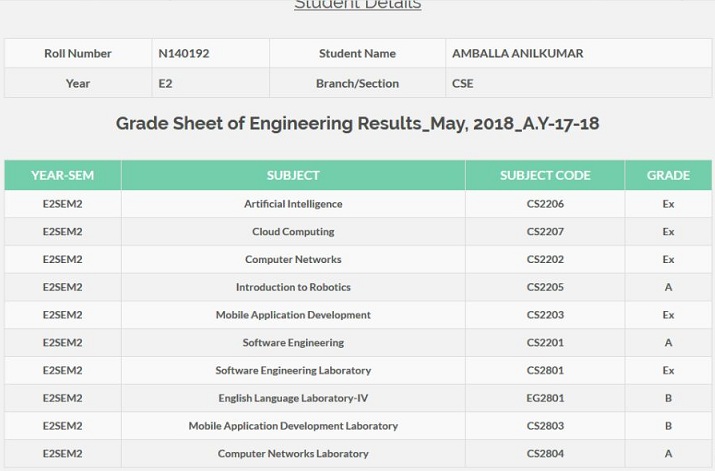Click the Student Name label cell
This screenshot has width=715, height=471.
pyautogui.click(x=358, y=53)
